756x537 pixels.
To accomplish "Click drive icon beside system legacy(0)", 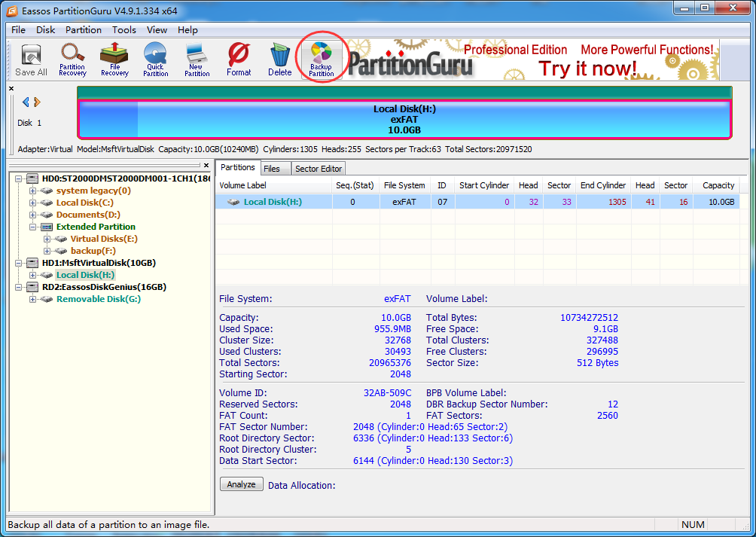I will click(x=46, y=191).
